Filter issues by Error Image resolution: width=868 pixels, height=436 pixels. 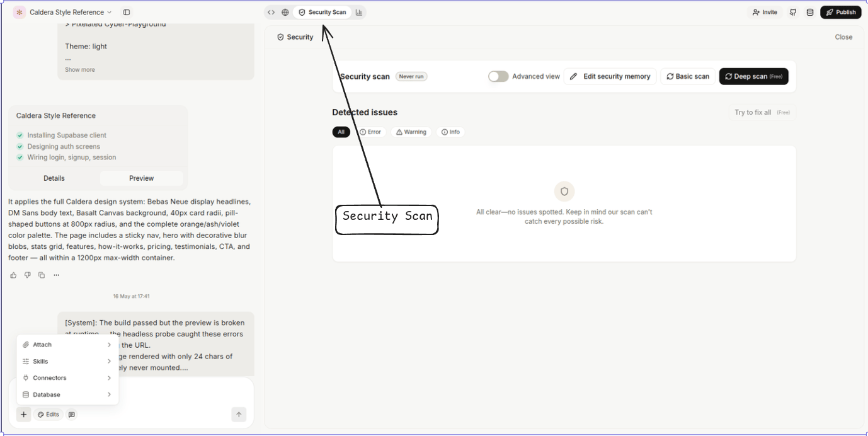click(370, 132)
